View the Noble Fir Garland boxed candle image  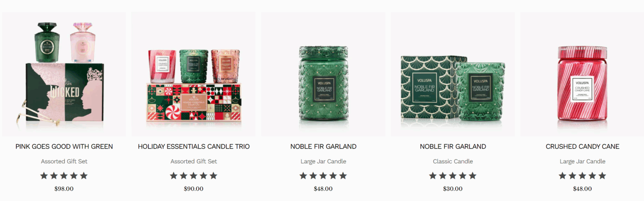453,74
